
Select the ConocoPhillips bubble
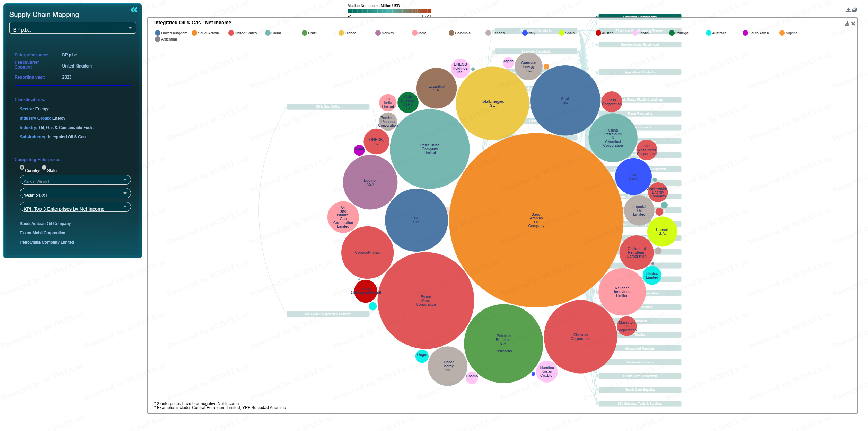pos(367,252)
